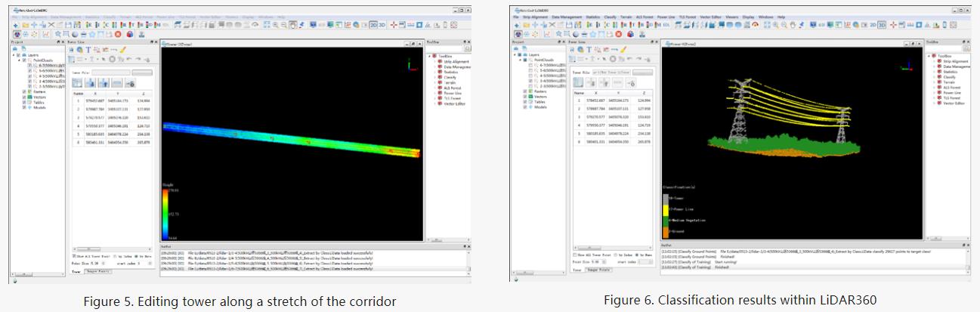The image size is (980, 312).
Task: Click the yellow folder open icon in Figure 6 toolbar
Action: coord(526,25)
